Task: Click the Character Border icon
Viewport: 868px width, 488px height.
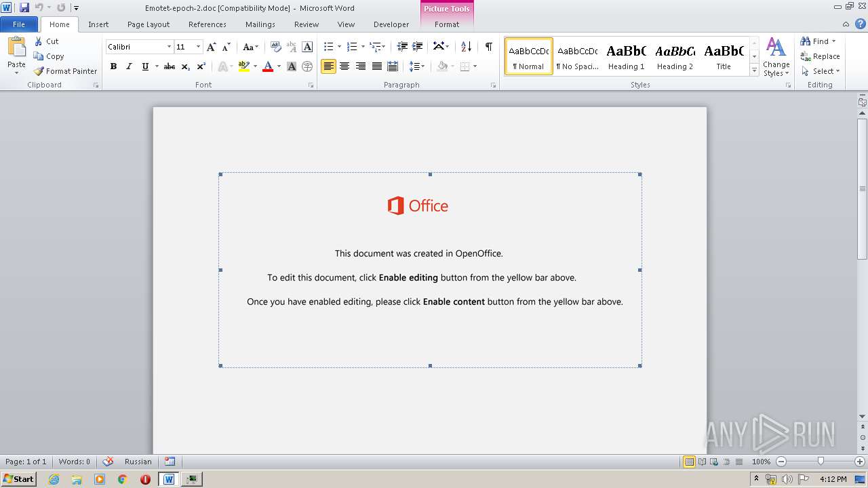Action: coord(307,47)
